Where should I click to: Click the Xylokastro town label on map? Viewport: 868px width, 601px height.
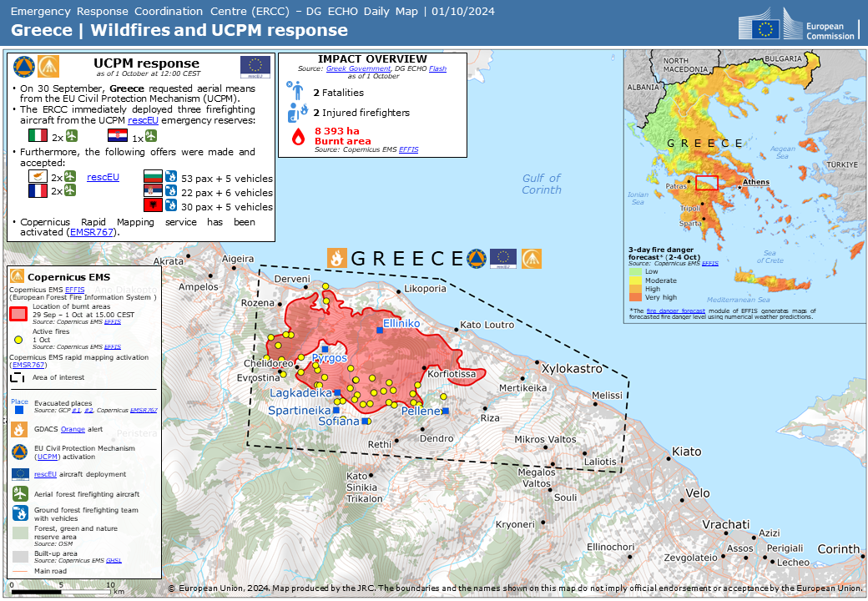pyautogui.click(x=572, y=368)
